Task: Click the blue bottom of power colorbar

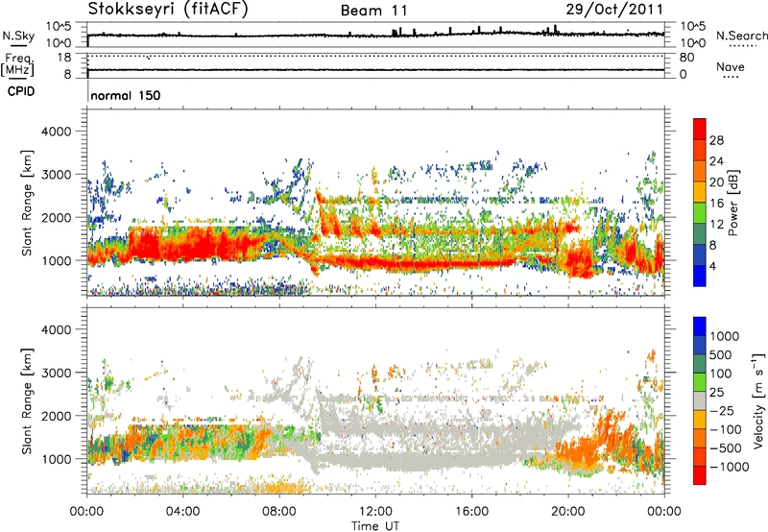Action: pyautogui.click(x=700, y=277)
